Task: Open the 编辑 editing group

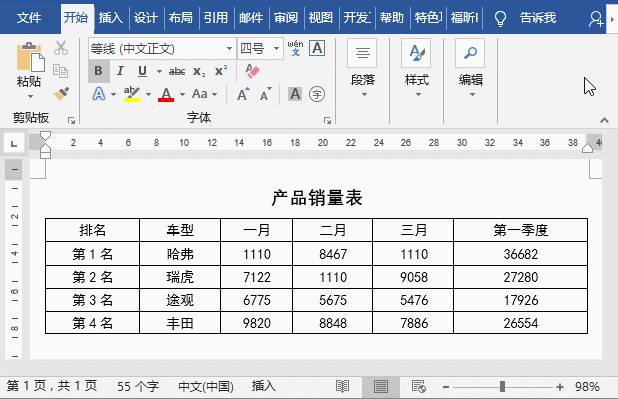Action: [x=471, y=69]
